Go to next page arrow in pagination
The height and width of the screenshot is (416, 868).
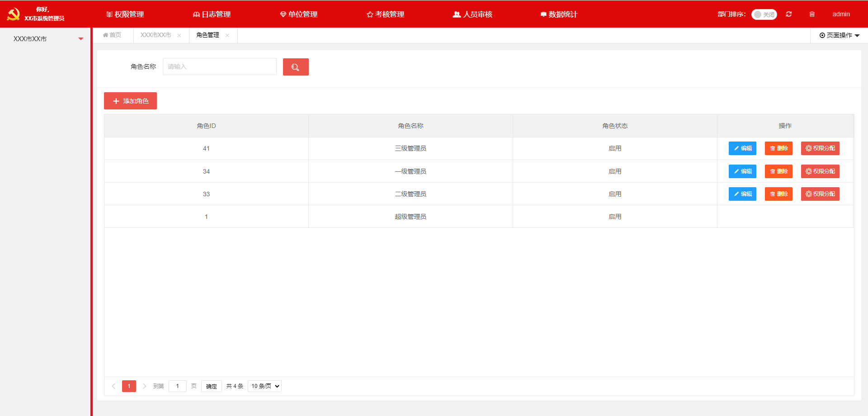[144, 386]
